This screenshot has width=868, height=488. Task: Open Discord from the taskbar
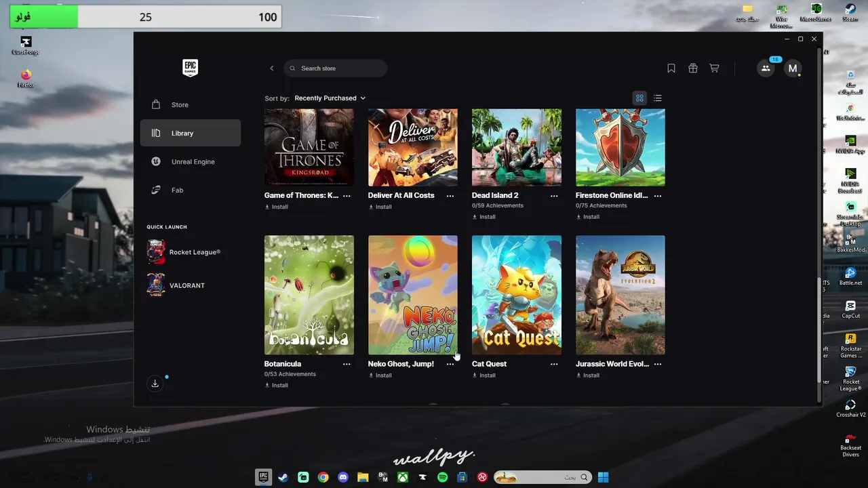point(343,477)
